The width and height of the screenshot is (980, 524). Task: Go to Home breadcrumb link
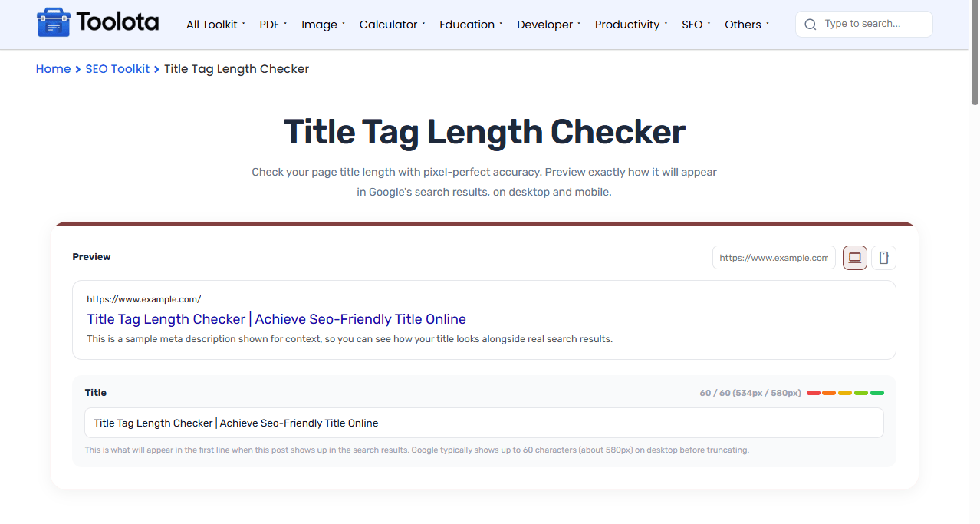[x=53, y=69]
